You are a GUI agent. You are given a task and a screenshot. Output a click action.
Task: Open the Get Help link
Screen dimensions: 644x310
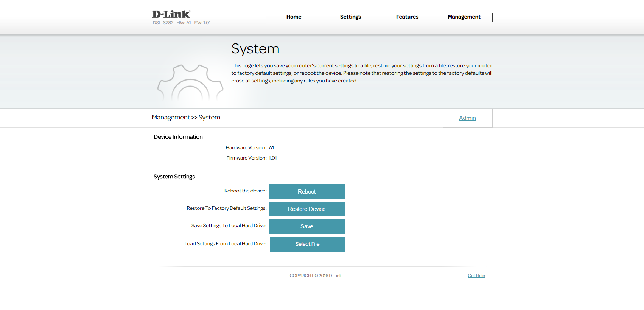pos(476,276)
